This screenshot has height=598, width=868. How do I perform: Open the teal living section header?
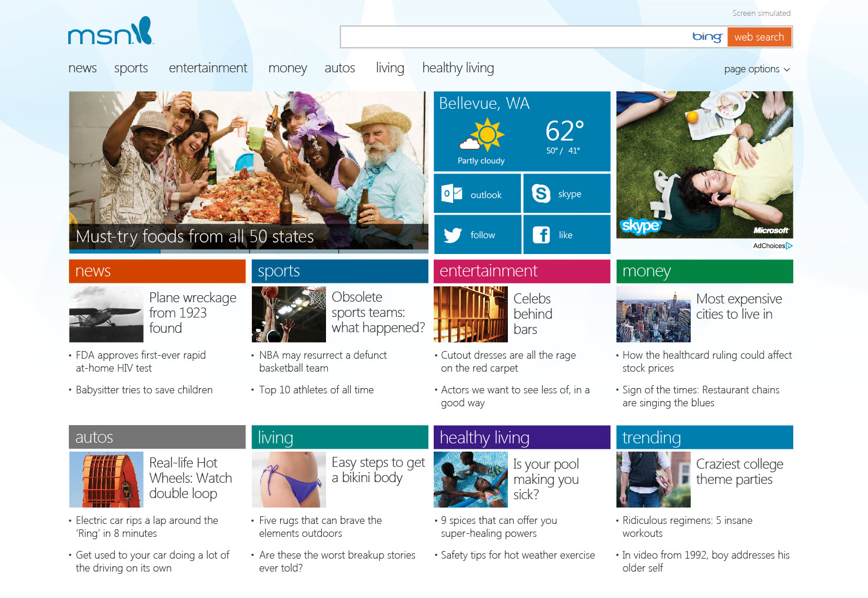click(x=340, y=437)
